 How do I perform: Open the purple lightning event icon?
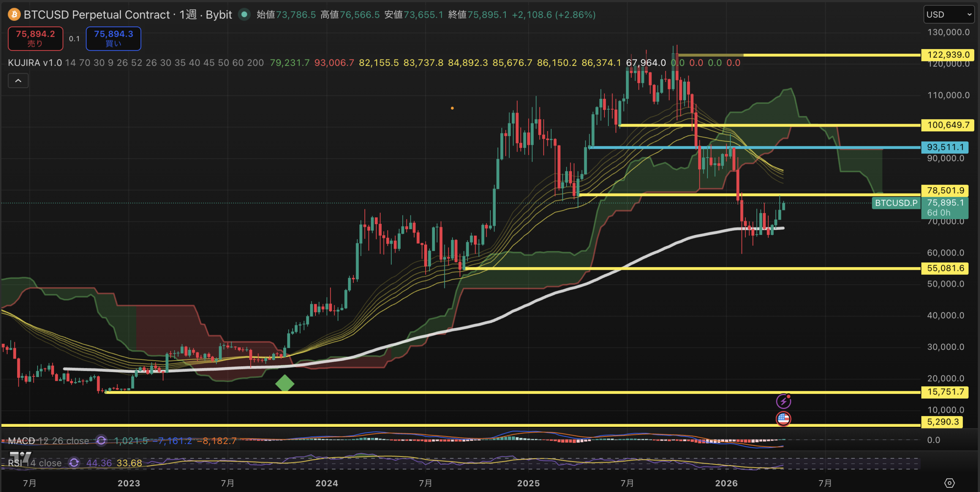tap(783, 401)
